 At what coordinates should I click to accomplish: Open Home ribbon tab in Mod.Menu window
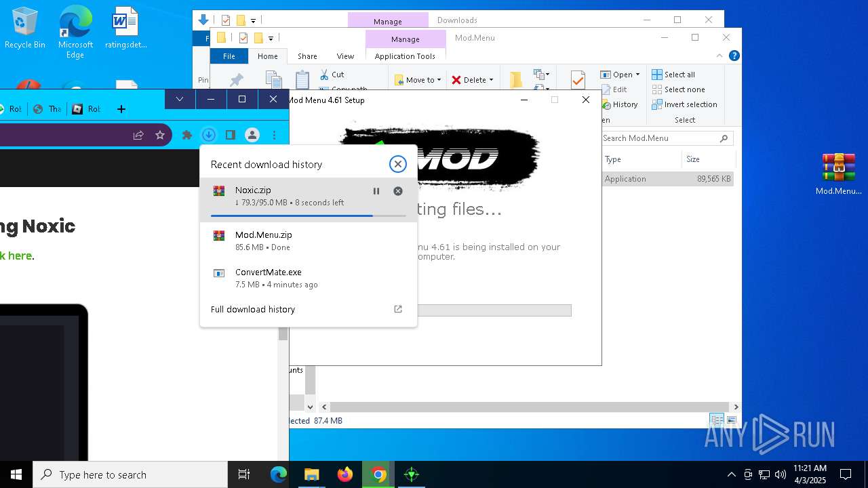[268, 56]
